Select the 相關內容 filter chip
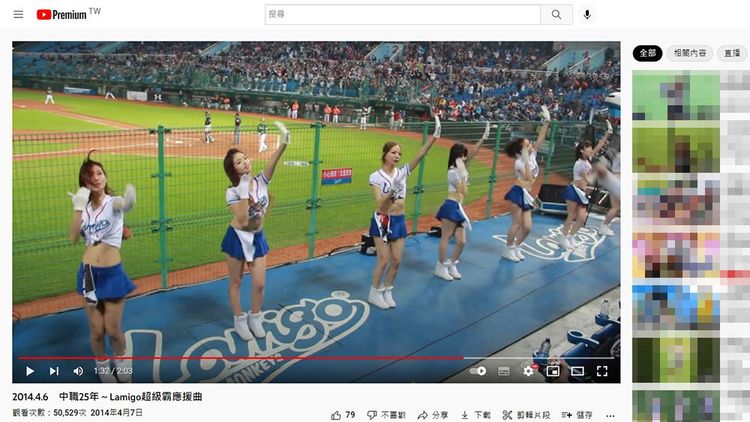Viewport: 750px width, 422px height. 689,53
